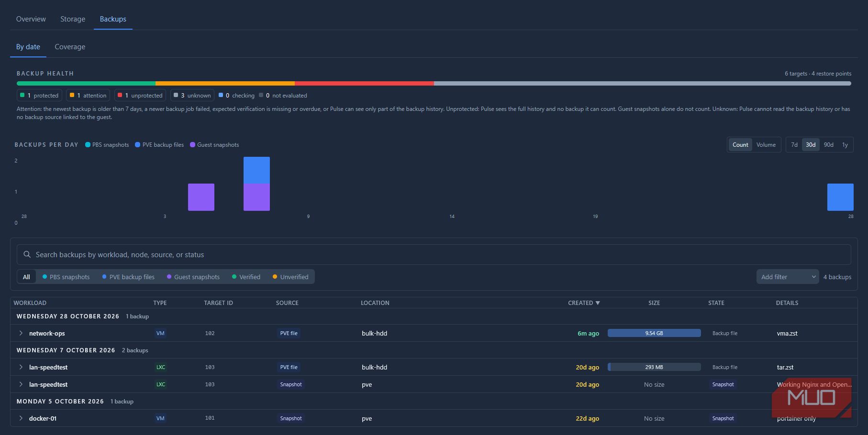Click the search magnifier icon
868x435 pixels.
click(x=27, y=255)
